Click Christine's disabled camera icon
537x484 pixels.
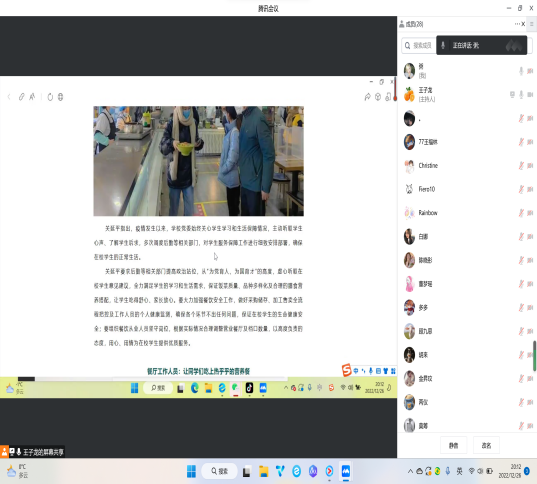(x=530, y=165)
